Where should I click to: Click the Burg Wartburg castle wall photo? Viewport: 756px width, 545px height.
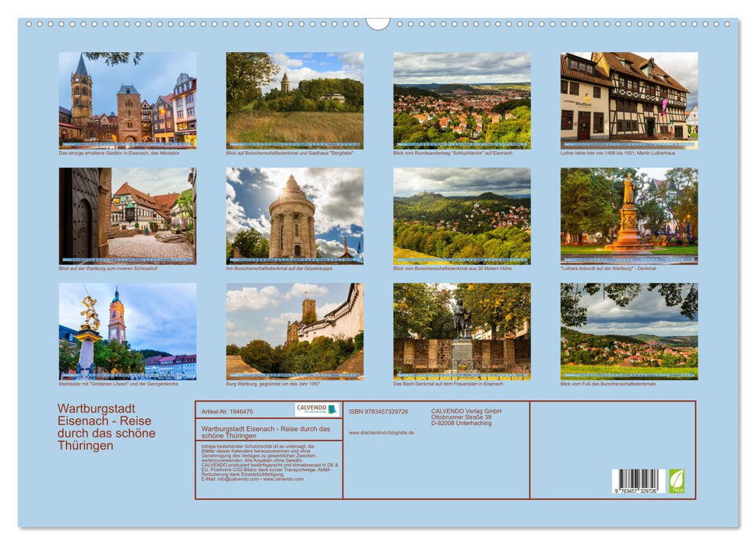tap(295, 333)
